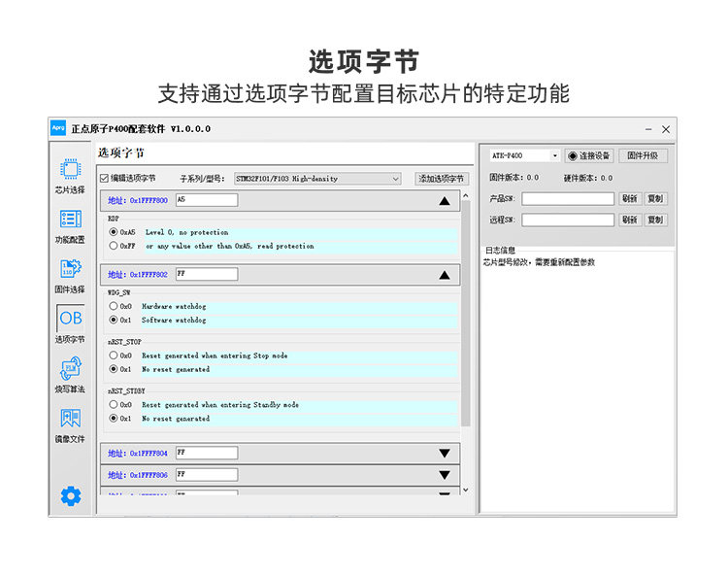This screenshot has width=728, height=576.
Task: Open the 镜像文件 image file page
Action: click(70, 425)
